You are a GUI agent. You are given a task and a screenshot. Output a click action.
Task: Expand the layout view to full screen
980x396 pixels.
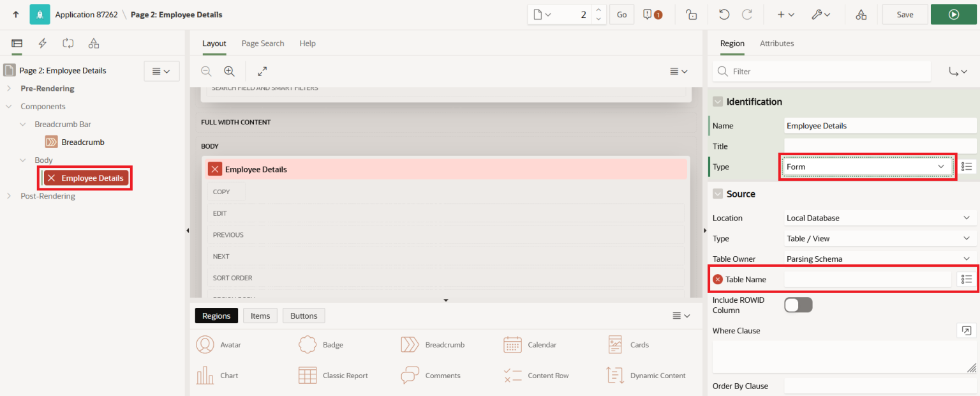pos(262,71)
